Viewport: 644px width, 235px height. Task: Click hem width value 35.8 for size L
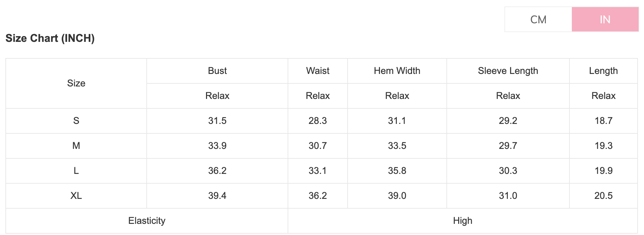point(397,171)
